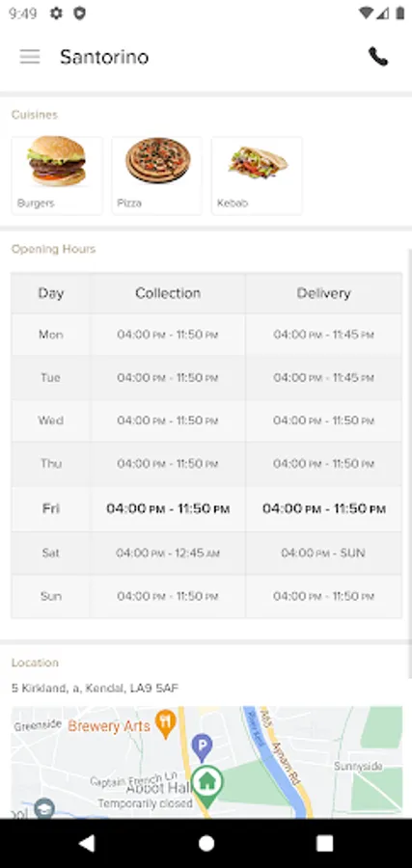This screenshot has height=868, width=412.
Task: Tap the phone call icon
Action: pyautogui.click(x=378, y=57)
